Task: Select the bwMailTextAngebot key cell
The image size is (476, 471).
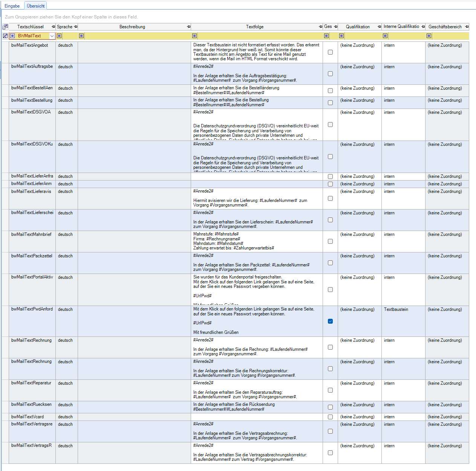Action: (32, 52)
